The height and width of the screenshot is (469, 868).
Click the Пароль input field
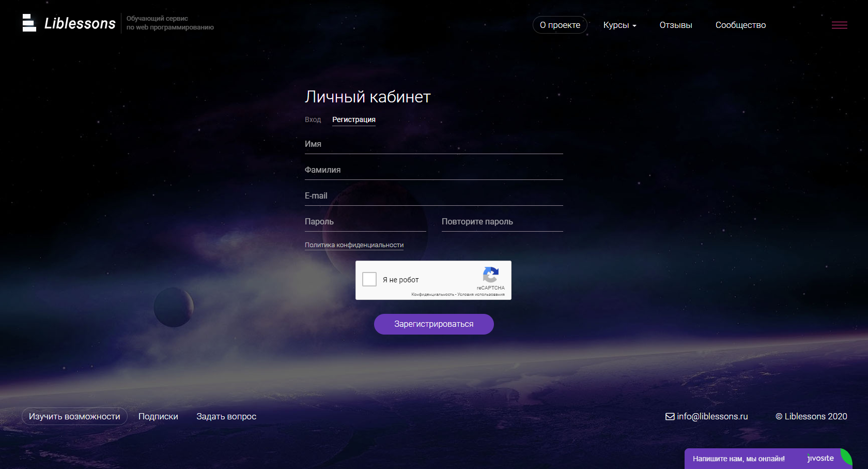pyautogui.click(x=365, y=222)
